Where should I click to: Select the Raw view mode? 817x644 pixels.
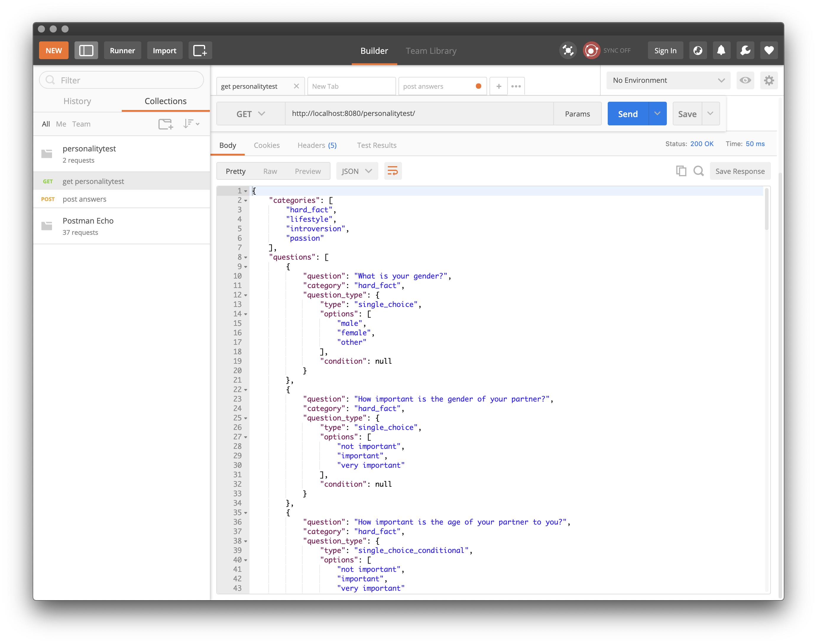[x=270, y=171]
